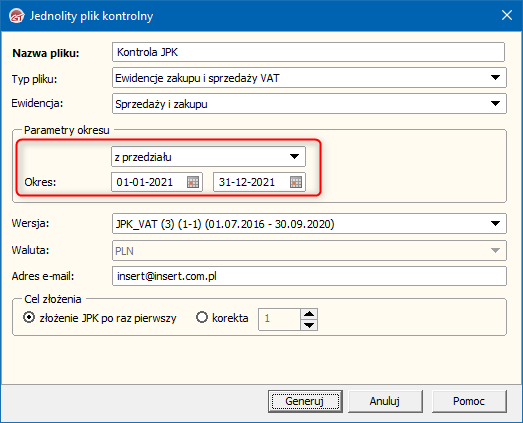Screen dimensions: 523x423
Task: Click the Anuluj button
Action: [385, 401]
